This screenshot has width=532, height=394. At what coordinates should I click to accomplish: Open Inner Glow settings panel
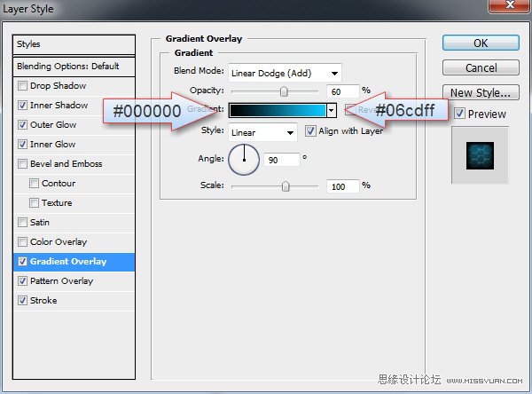click(52, 145)
